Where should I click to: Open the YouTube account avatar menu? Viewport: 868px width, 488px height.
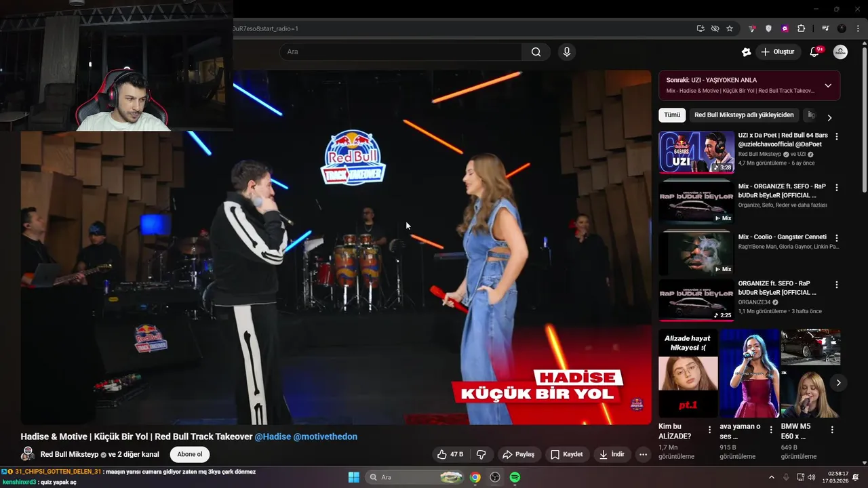point(840,52)
